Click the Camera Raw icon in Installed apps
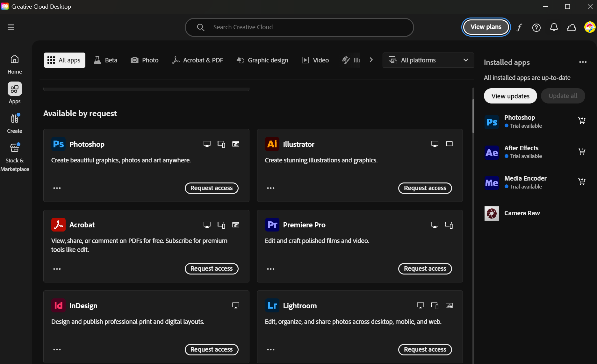 492,213
